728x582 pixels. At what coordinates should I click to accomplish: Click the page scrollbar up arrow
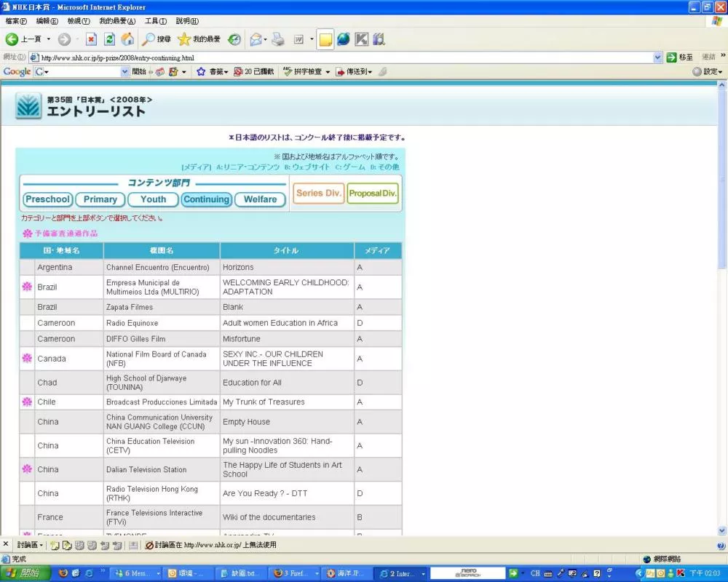pos(722,85)
